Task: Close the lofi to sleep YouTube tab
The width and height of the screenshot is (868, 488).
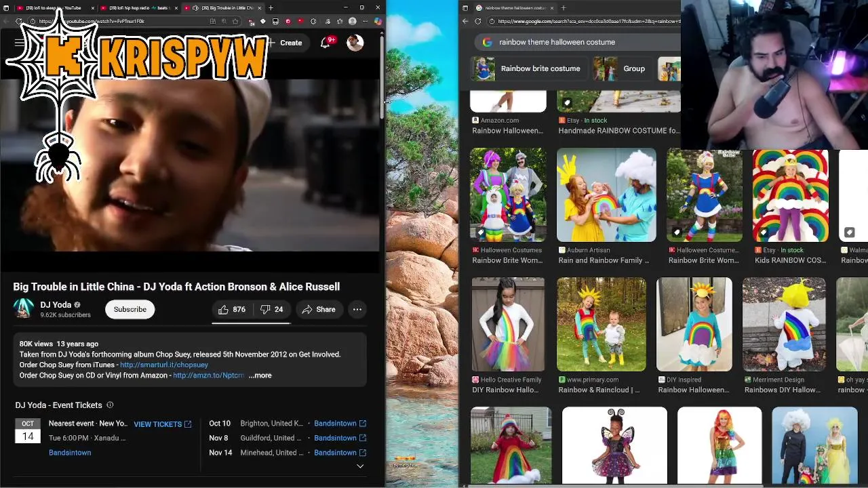Action: 93,8
